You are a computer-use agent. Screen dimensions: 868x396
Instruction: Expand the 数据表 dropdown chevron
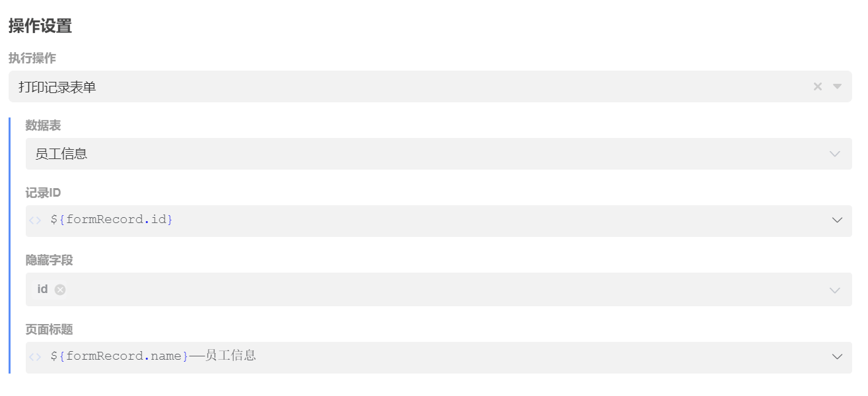[x=835, y=154]
